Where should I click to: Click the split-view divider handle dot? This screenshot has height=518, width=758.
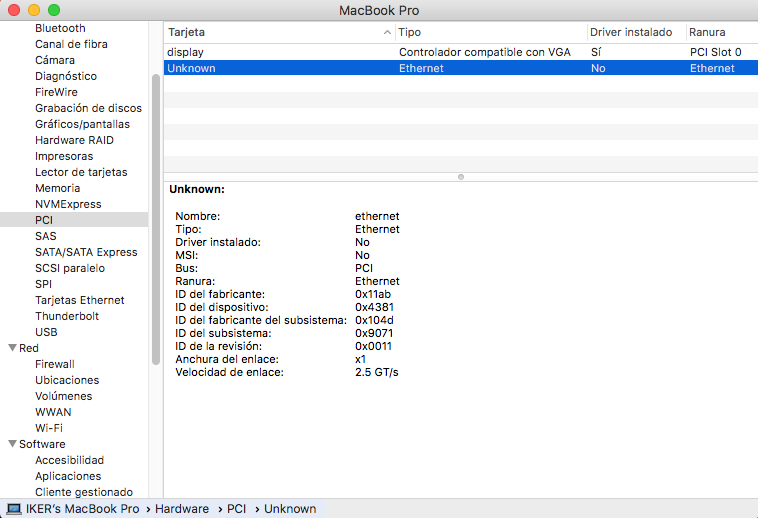coord(461,177)
